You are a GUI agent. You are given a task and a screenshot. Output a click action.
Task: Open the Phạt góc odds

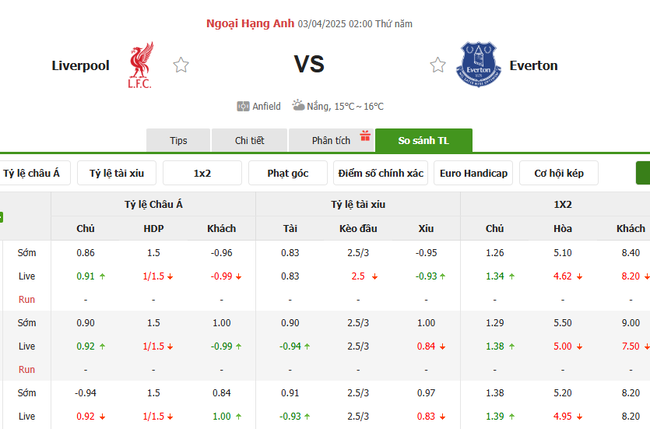pos(287,173)
